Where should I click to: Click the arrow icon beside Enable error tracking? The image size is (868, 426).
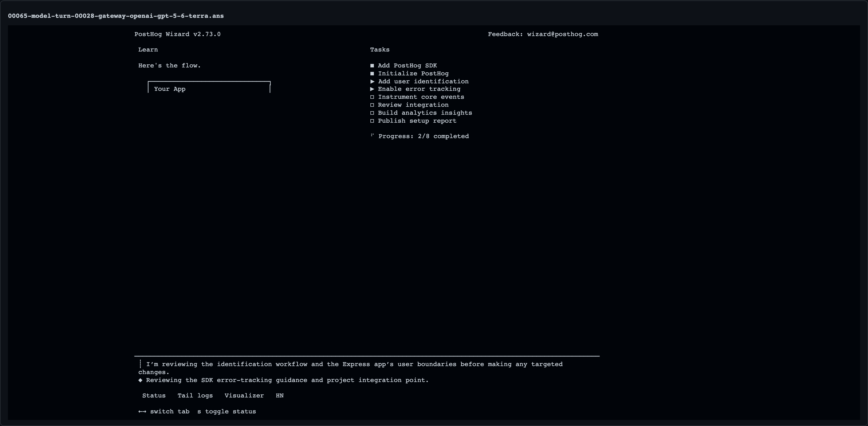372,89
